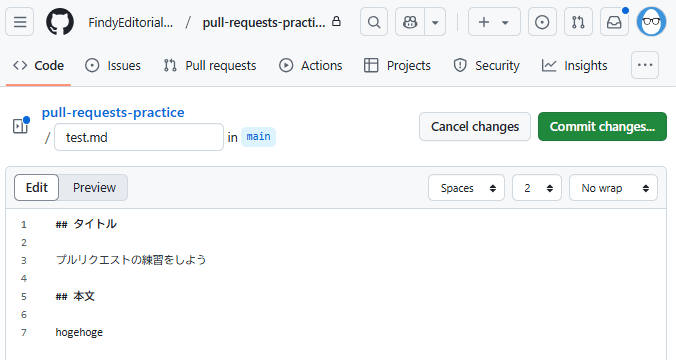Open the pull requests icon in header

coord(578,22)
